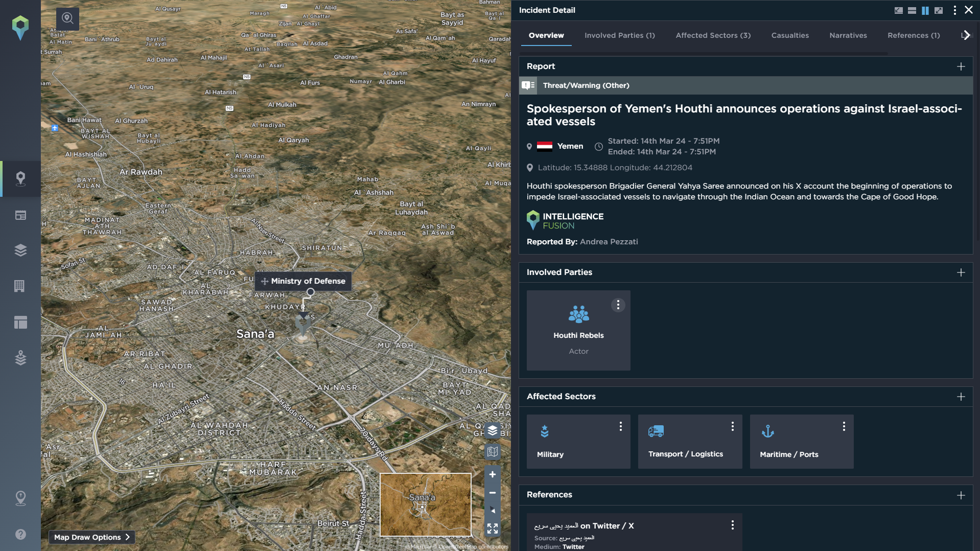
Task: Open the Involved Parties (1) tab
Action: (x=620, y=35)
